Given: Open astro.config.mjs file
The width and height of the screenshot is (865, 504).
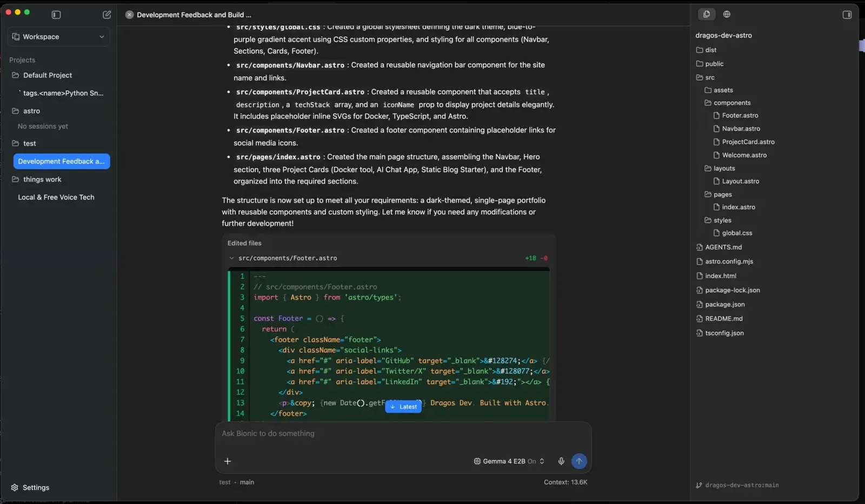Looking at the screenshot, I should 724,261.
